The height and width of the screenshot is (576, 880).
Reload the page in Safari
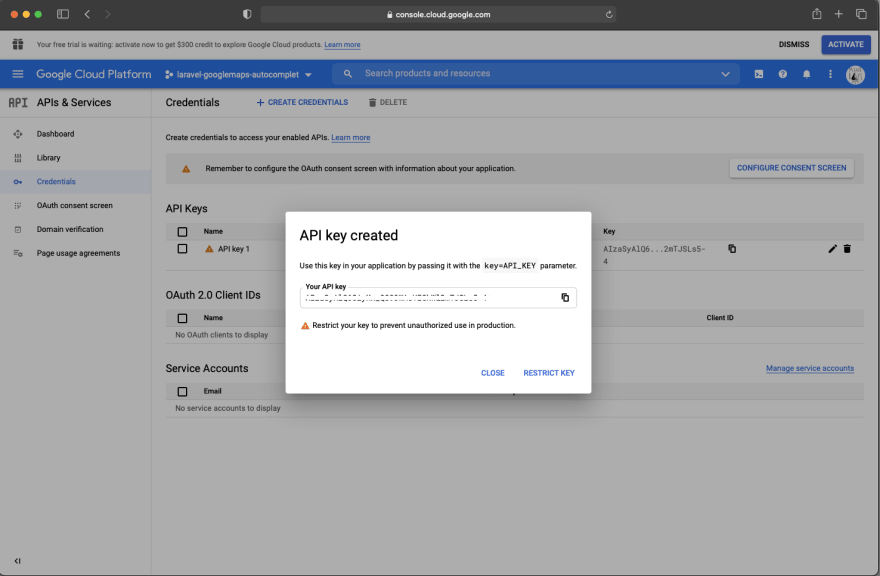tap(609, 14)
